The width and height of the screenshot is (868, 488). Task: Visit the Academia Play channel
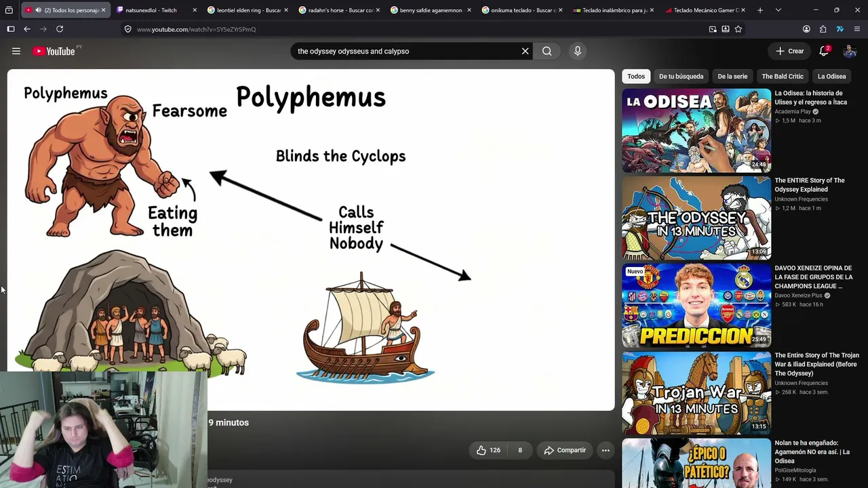click(793, 112)
